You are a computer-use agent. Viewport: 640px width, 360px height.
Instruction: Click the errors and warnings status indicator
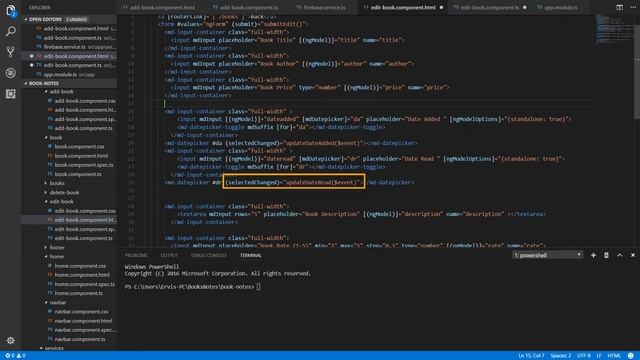click(x=15, y=356)
